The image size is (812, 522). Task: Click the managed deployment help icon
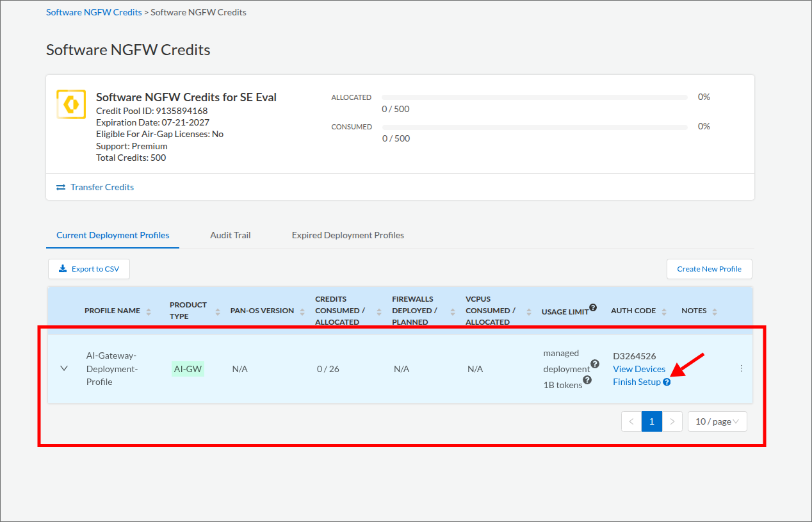point(595,364)
